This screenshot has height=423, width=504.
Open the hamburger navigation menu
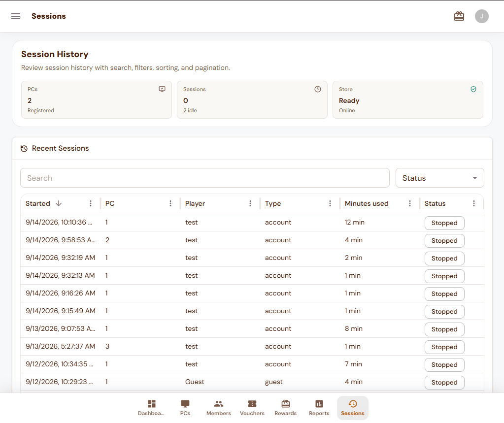tap(16, 16)
